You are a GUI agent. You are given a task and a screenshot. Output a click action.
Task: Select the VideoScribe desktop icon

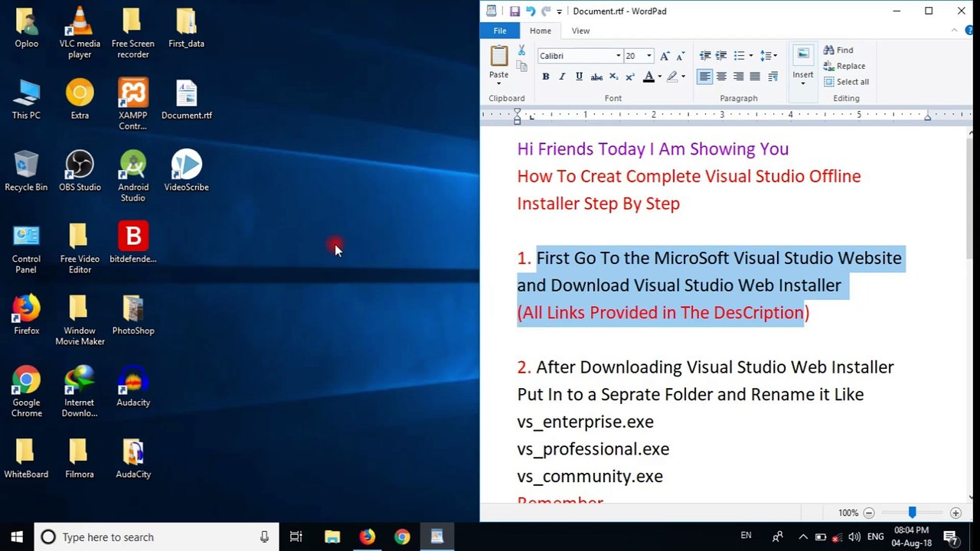(186, 171)
